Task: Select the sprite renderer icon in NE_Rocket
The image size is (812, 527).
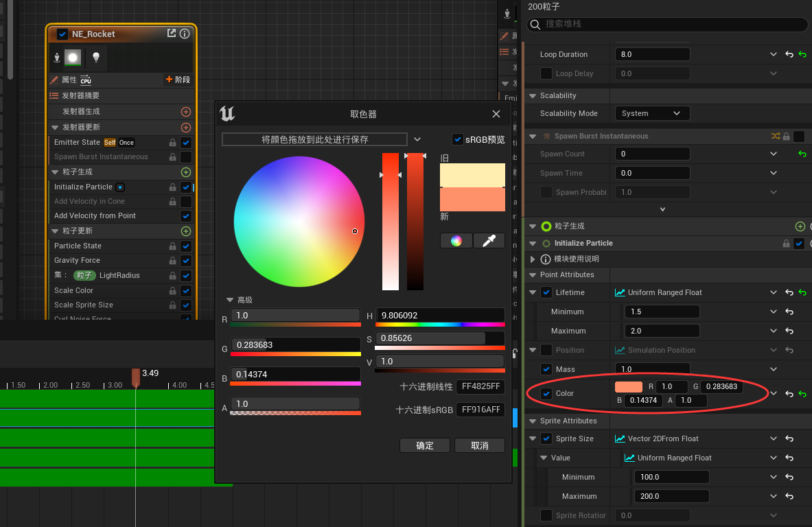Action: click(73, 58)
